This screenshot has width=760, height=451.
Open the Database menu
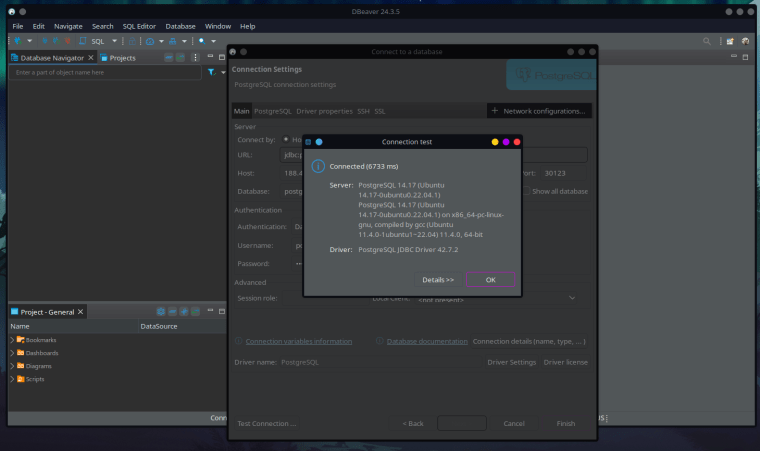tap(180, 26)
